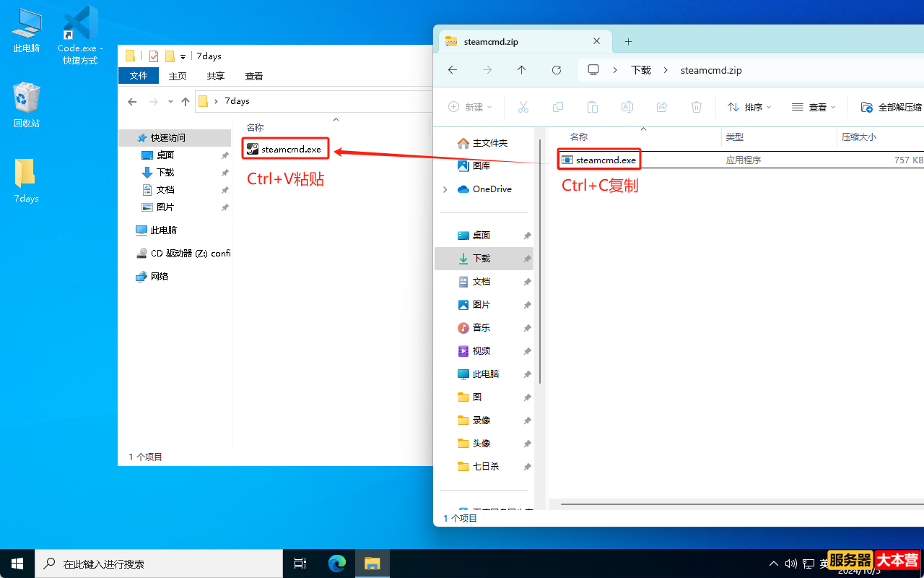Go forward in steamcmd.zip window
924x578 pixels.
(x=487, y=70)
